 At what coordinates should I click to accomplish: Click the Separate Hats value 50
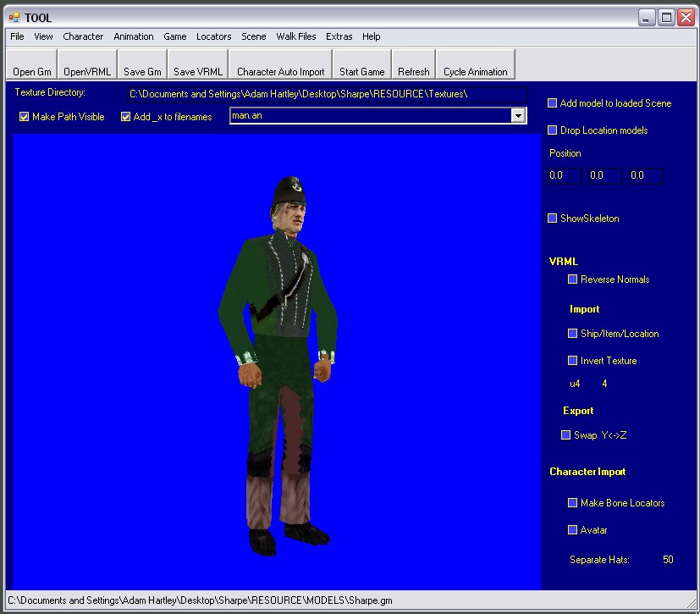tap(668, 560)
